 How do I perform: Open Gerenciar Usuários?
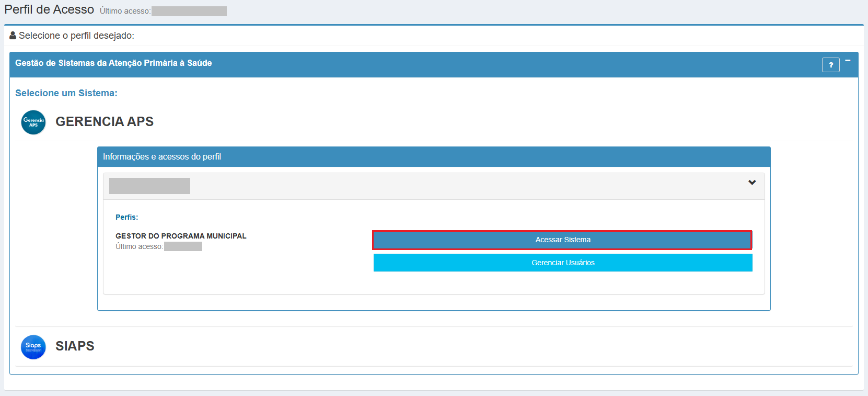tap(563, 263)
